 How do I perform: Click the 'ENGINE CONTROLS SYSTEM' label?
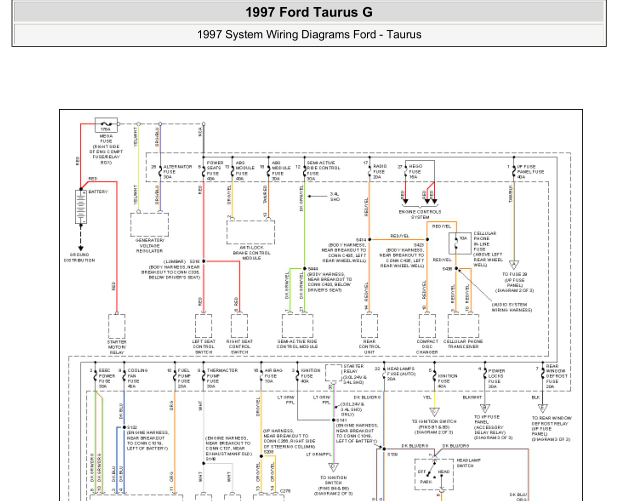click(420, 214)
